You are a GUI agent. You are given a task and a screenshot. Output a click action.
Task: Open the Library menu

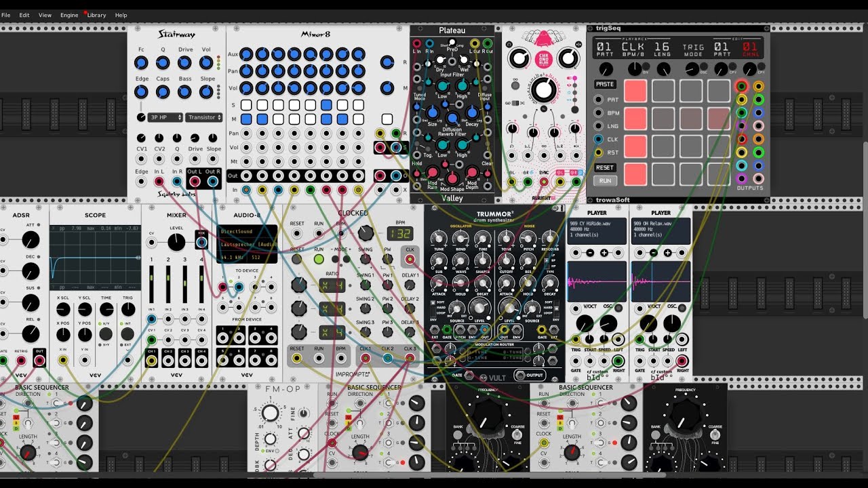[96, 15]
